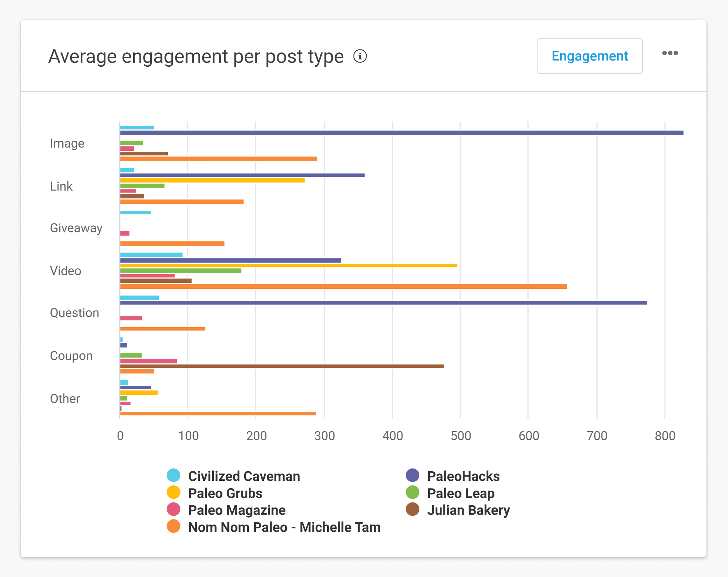Click the 500 x-axis tick label
Image resolution: width=728 pixels, height=577 pixels.
(x=461, y=436)
